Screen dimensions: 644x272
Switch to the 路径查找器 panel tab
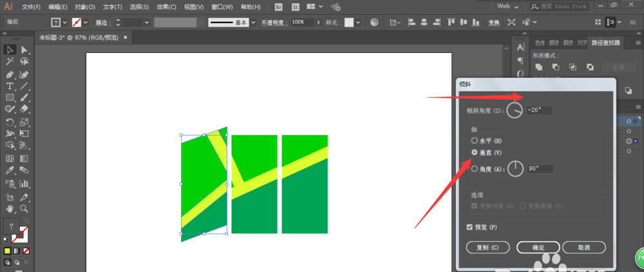[605, 43]
